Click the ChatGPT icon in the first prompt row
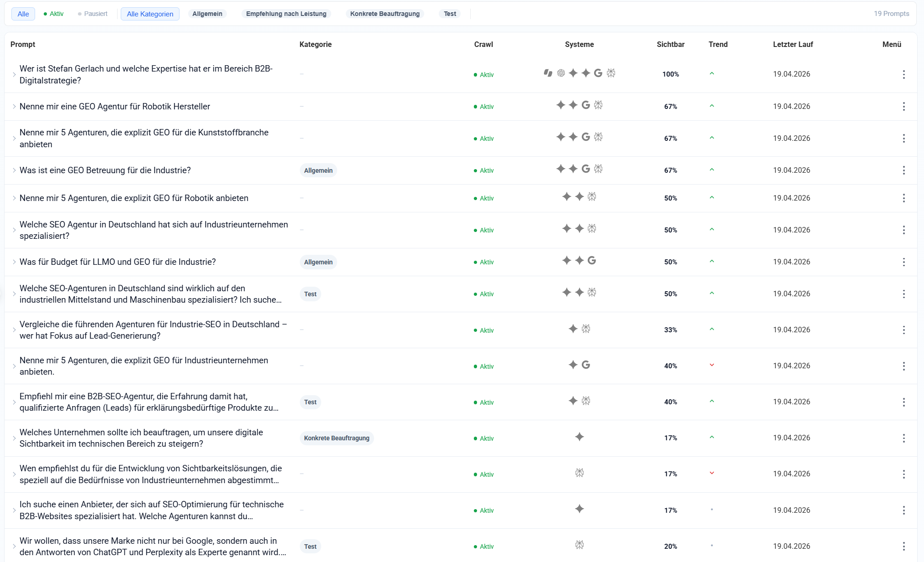924x562 pixels. [x=561, y=73]
